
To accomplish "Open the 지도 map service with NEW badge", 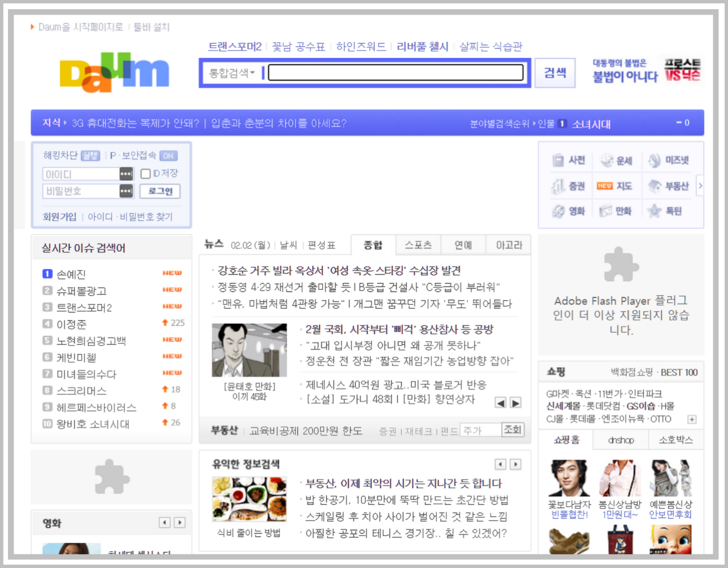I will (615, 186).
